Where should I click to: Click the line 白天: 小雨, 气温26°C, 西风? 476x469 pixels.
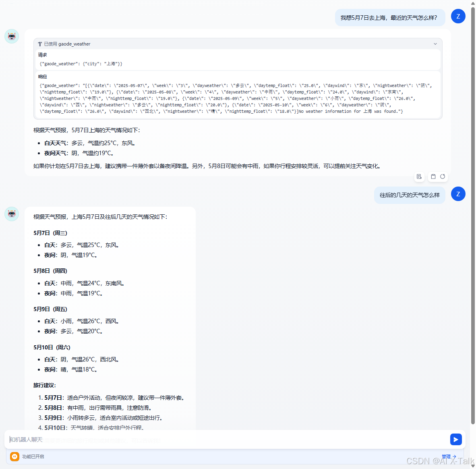point(82,321)
